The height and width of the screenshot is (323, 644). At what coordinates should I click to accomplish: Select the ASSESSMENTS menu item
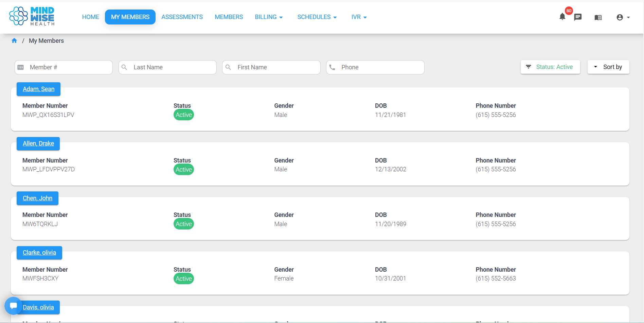182,17
